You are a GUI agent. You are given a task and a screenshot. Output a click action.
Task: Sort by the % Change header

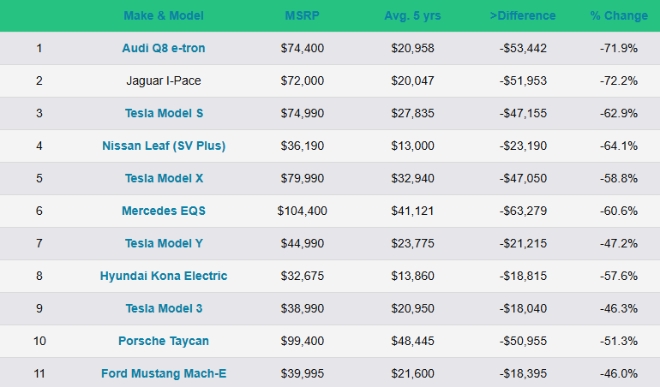click(x=619, y=16)
